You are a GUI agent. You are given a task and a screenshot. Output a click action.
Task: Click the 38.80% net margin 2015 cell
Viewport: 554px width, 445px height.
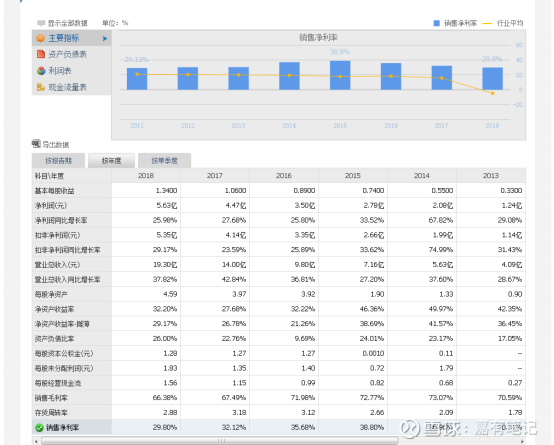coord(353,428)
